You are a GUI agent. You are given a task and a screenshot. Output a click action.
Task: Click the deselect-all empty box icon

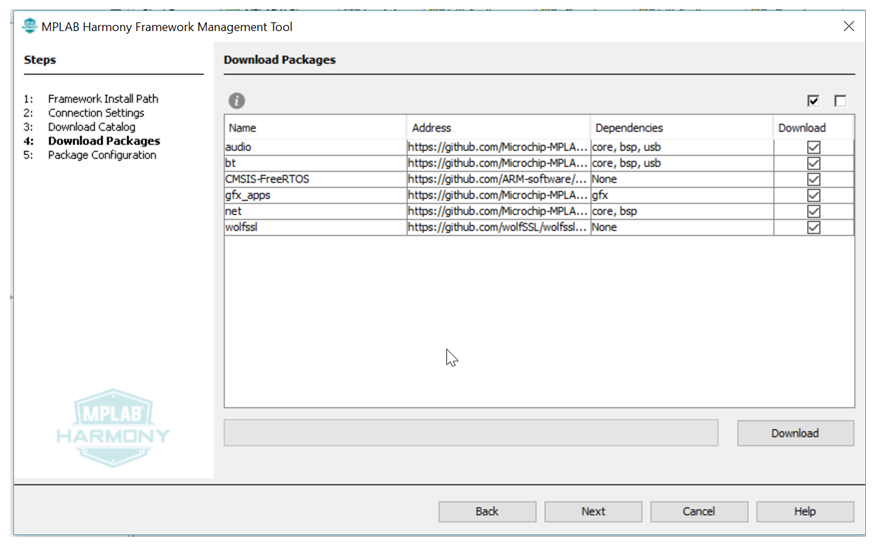pos(840,101)
